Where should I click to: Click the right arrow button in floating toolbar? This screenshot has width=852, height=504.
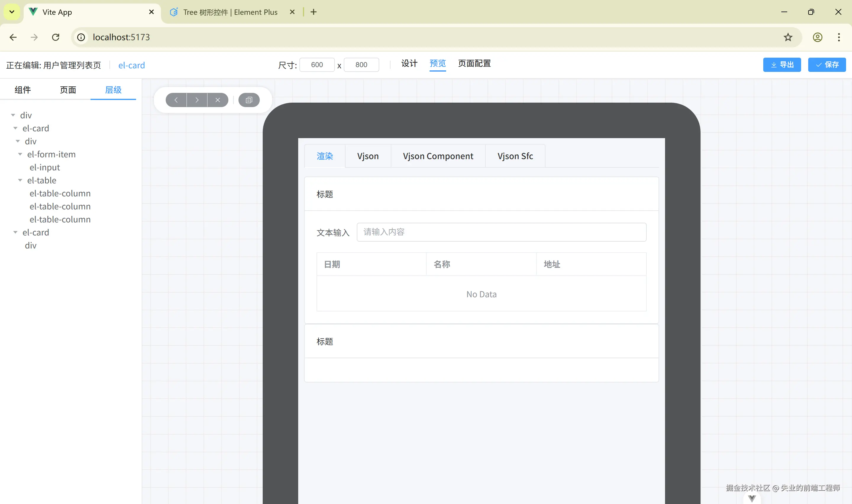197,100
